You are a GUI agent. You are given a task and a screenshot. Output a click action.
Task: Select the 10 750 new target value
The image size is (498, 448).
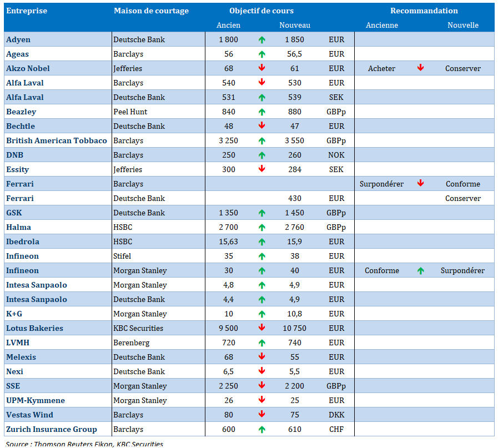294,328
